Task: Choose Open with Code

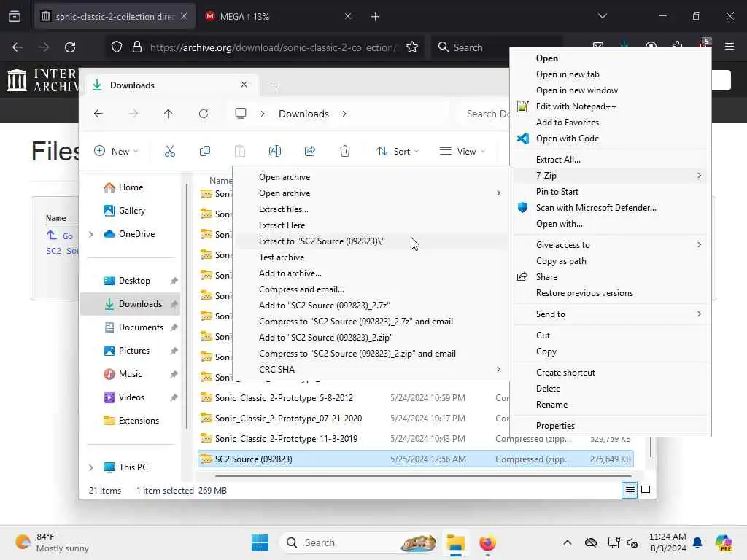Action: [611, 138]
